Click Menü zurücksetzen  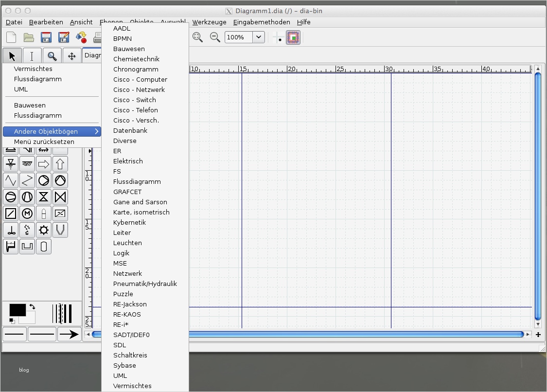[x=45, y=142]
